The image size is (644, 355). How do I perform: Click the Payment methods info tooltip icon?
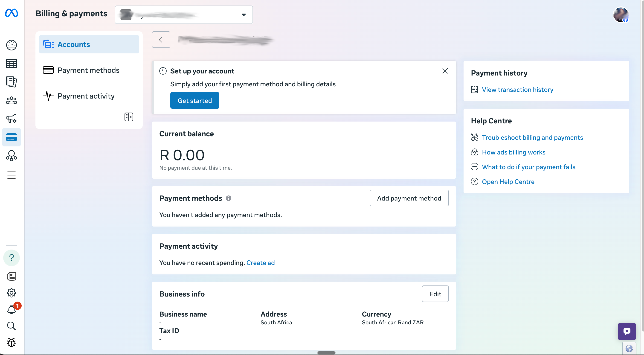(228, 198)
